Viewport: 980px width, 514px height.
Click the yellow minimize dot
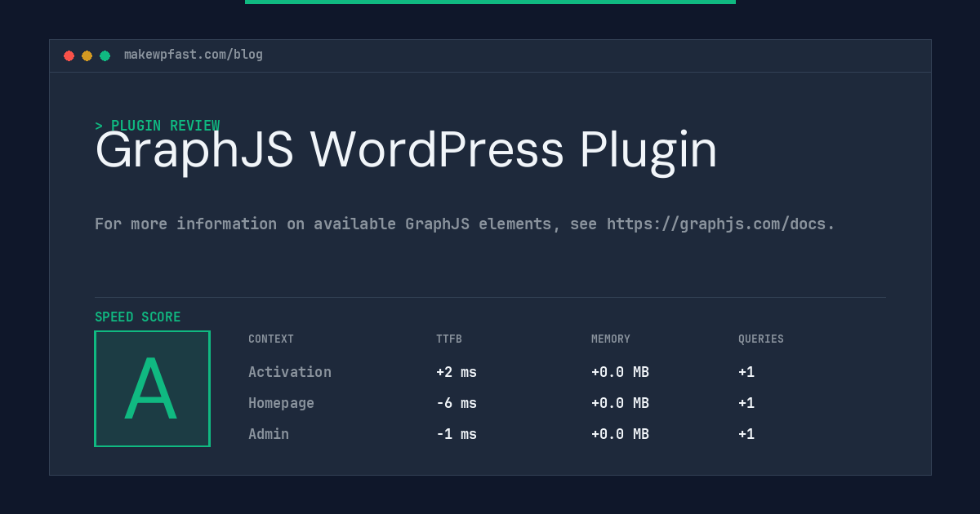pyautogui.click(x=87, y=55)
